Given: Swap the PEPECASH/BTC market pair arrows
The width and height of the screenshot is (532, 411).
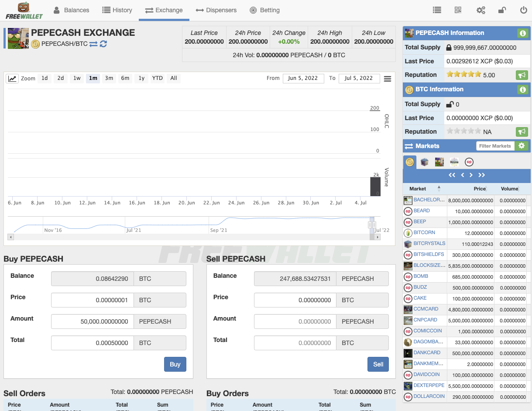Looking at the screenshot, I should [x=93, y=44].
